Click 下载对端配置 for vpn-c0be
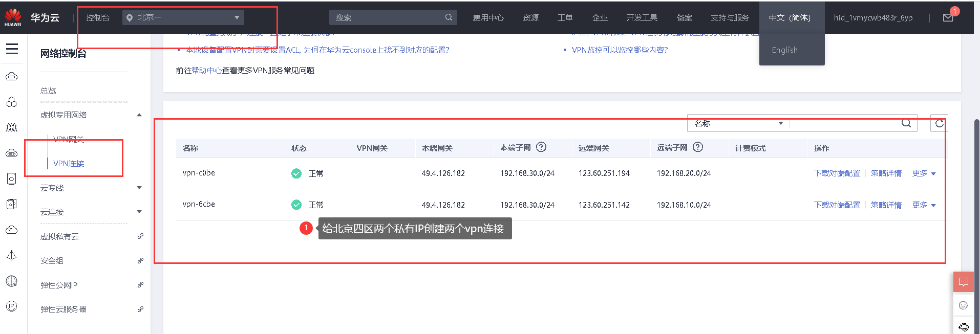Image resolution: width=980 pixels, height=334 pixels. click(837, 173)
